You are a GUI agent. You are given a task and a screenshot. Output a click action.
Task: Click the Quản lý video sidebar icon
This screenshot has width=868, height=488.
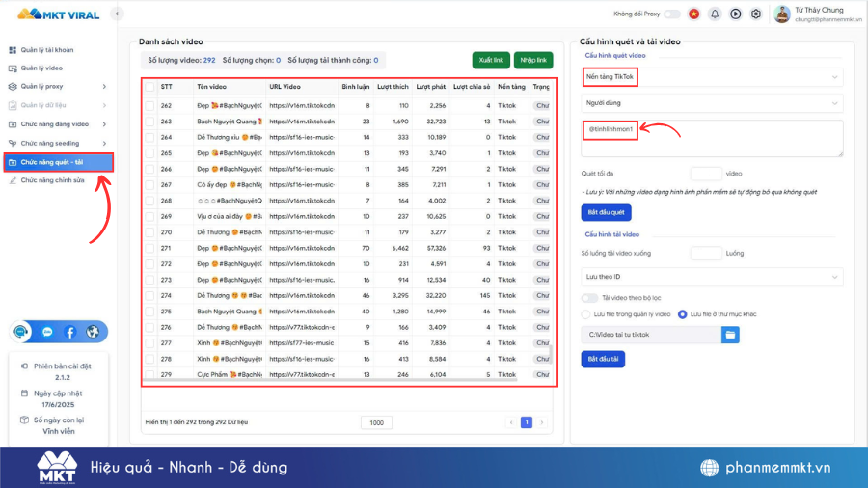pos(13,68)
